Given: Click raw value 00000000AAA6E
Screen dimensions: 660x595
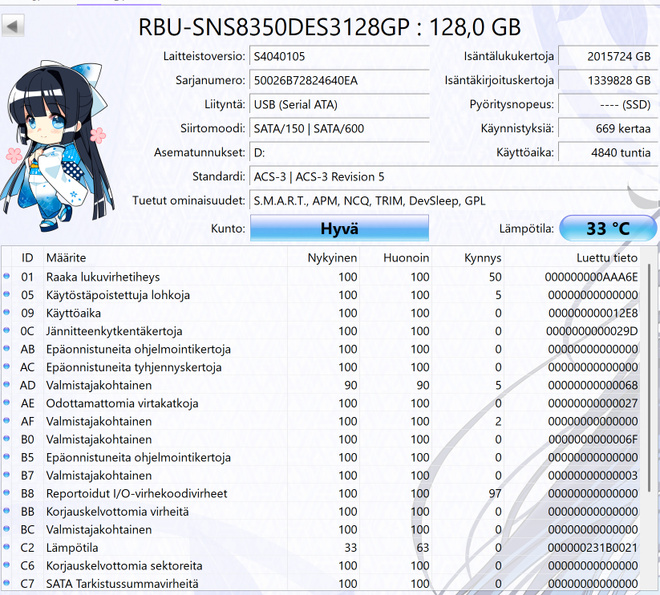Looking at the screenshot, I should pyautogui.click(x=591, y=277).
